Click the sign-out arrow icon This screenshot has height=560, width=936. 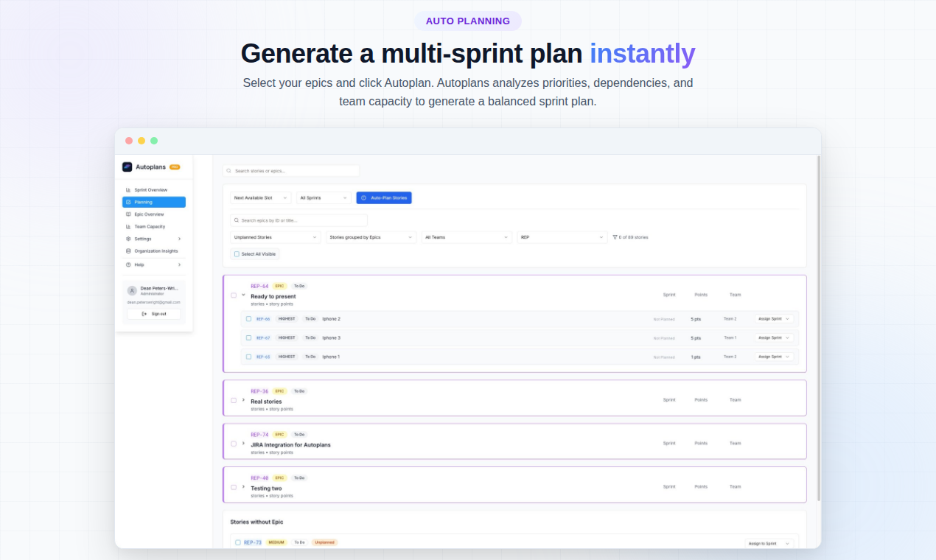click(144, 314)
